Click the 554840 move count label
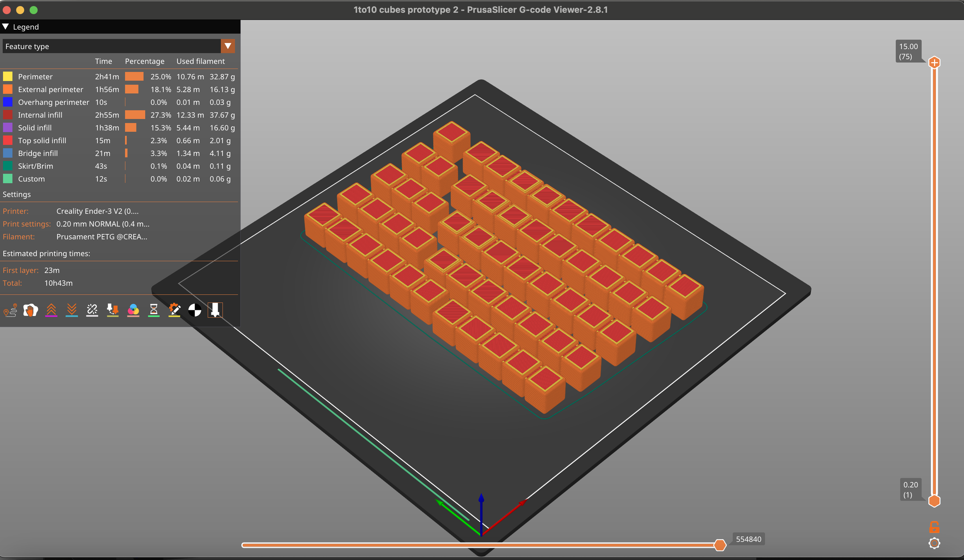Viewport: 964px width, 560px height. (749, 539)
